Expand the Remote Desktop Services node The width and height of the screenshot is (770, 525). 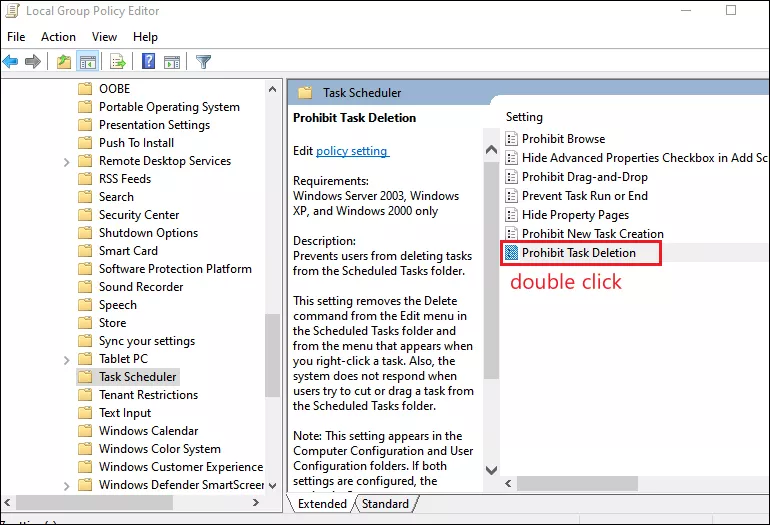[x=66, y=162]
